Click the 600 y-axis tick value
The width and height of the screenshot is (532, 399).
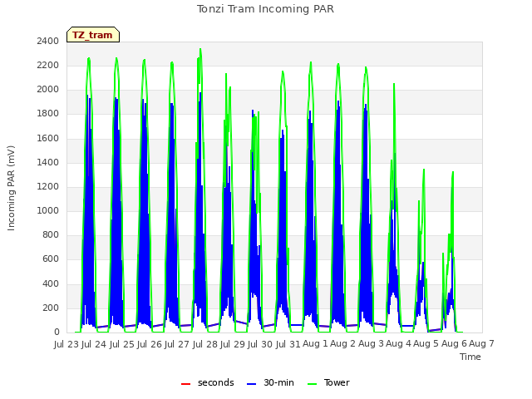[x=51, y=259]
